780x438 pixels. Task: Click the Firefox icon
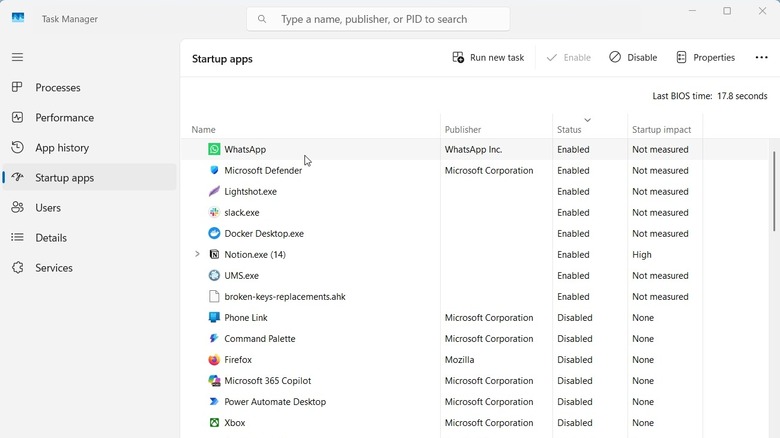[214, 359]
